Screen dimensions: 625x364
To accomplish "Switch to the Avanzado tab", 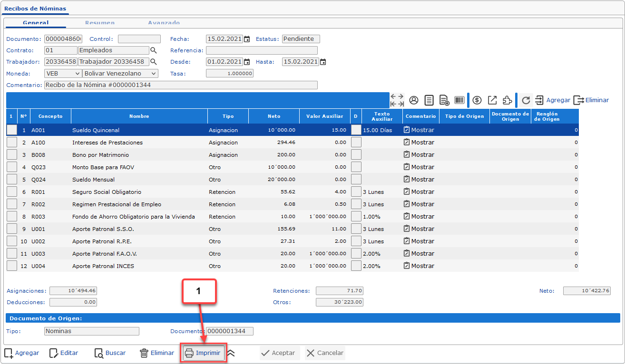I will 164,22.
